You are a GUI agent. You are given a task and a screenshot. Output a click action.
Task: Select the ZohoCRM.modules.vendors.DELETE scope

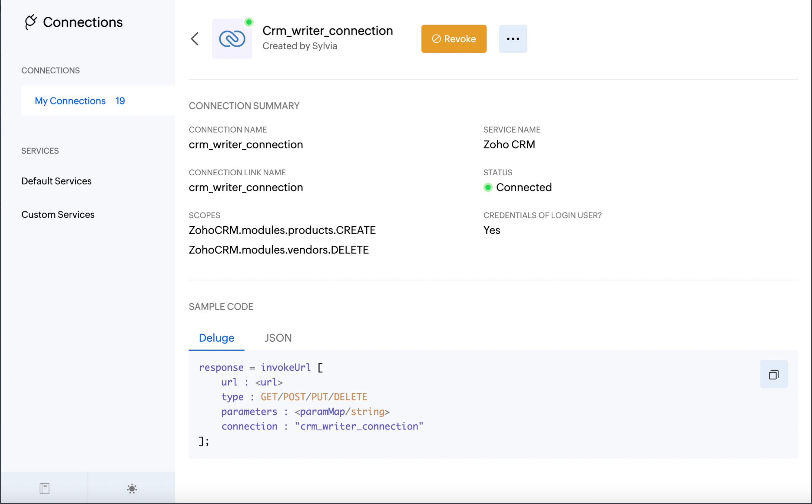tap(279, 250)
